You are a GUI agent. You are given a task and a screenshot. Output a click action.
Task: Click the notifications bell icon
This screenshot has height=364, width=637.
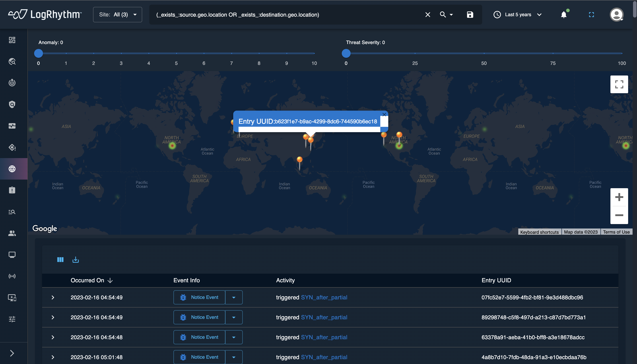pyautogui.click(x=563, y=15)
